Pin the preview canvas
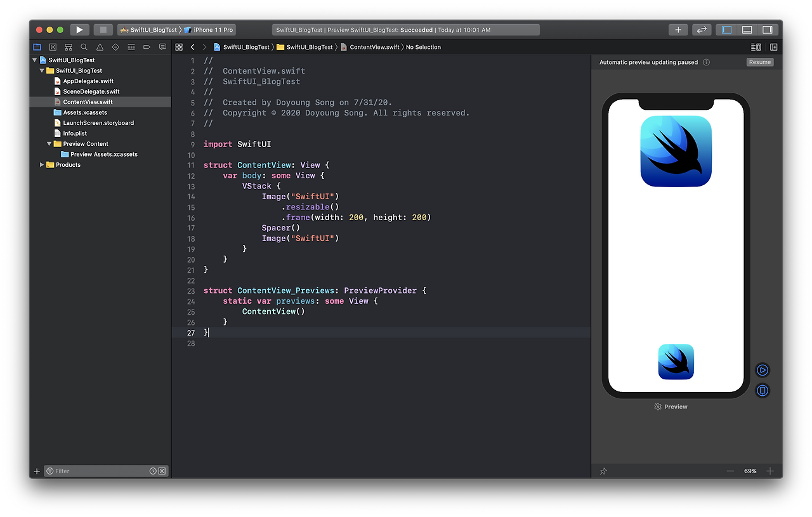 coord(603,471)
